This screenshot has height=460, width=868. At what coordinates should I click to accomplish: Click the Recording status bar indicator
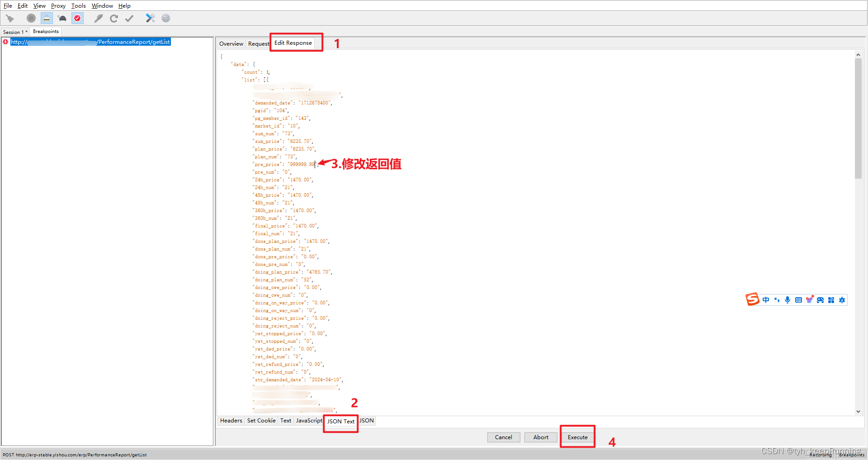tap(821, 455)
